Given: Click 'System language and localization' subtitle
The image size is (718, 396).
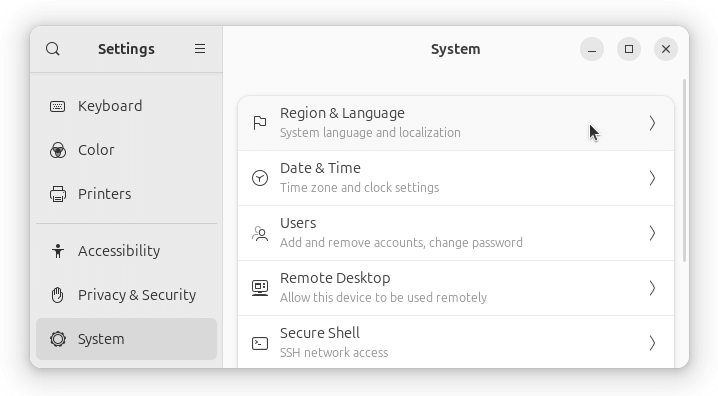Looking at the screenshot, I should [370, 133].
